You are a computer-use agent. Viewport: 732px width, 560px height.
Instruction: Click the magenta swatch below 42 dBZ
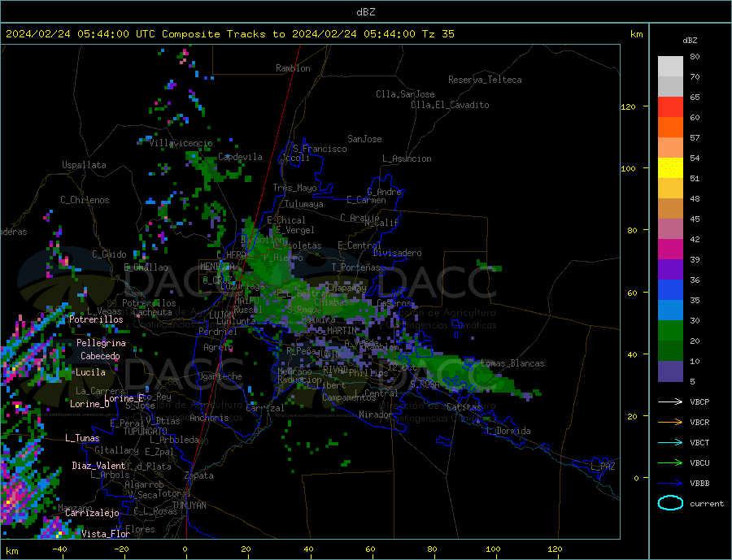670,250
